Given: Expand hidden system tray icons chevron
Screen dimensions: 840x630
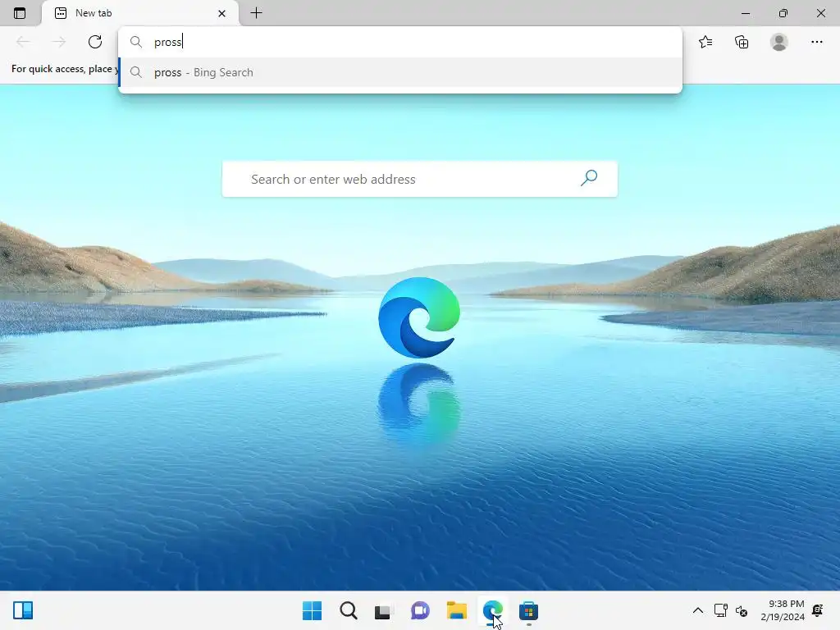Looking at the screenshot, I should click(x=698, y=610).
